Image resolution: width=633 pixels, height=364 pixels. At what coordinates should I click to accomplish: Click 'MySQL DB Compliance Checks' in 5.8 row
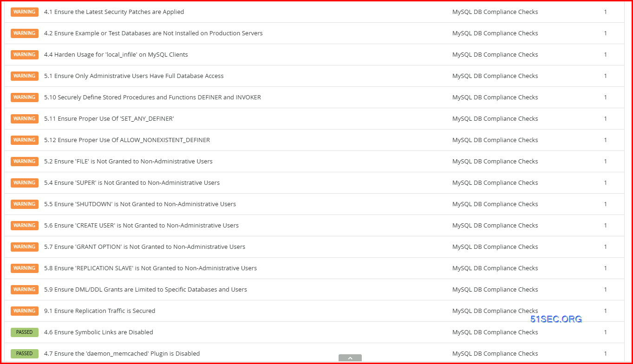click(495, 268)
